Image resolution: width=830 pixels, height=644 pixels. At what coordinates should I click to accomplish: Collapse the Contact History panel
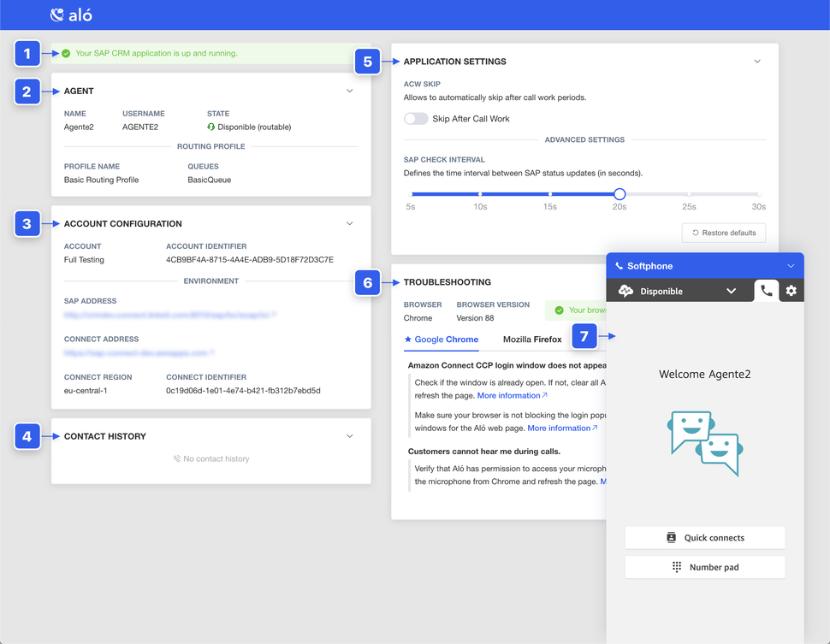349,436
